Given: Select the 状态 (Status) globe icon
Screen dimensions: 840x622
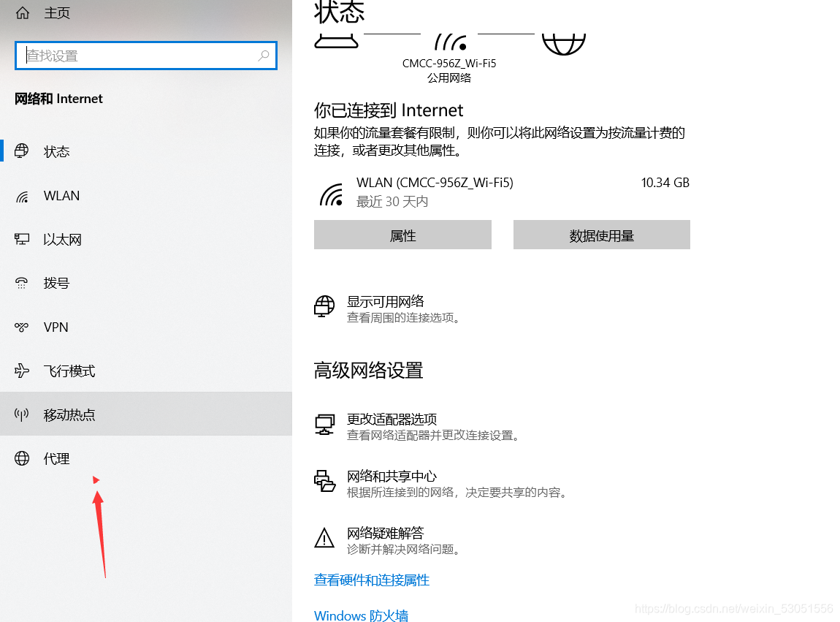Looking at the screenshot, I should pos(22,151).
